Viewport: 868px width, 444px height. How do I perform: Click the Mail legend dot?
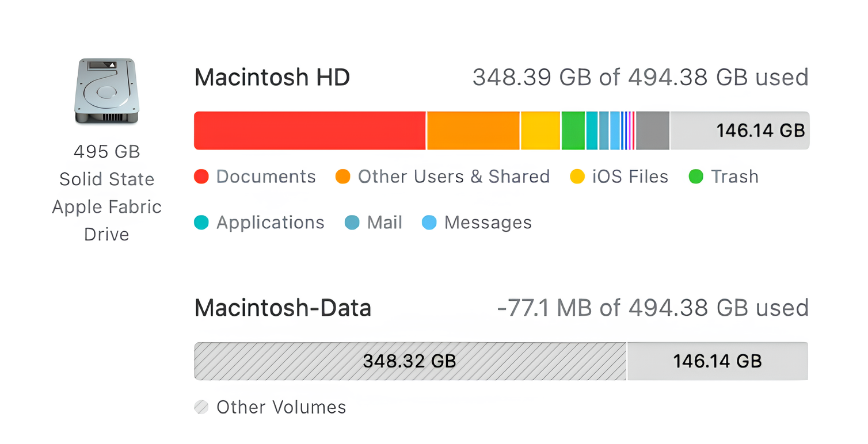[352, 223]
